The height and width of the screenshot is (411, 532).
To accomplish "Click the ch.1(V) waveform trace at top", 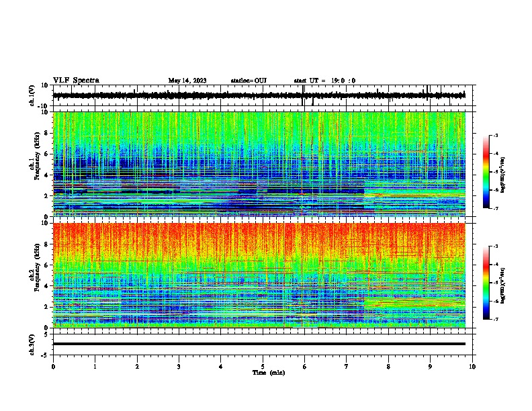I will point(259,95).
